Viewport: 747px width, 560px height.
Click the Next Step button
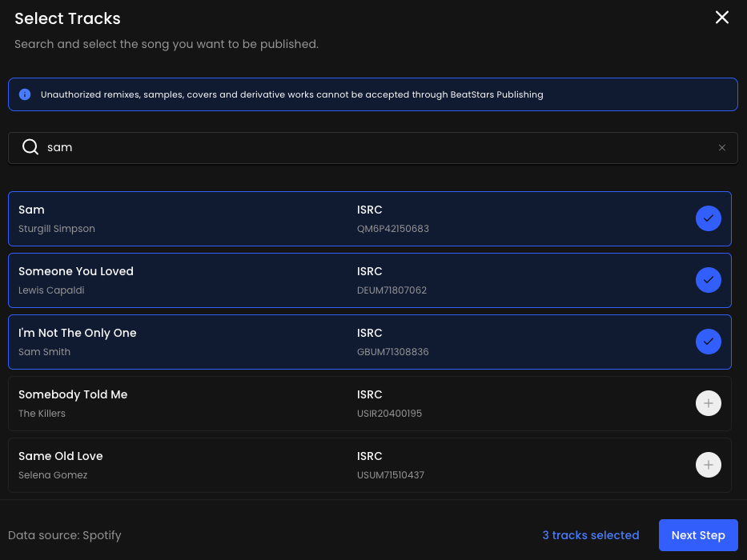(697, 535)
